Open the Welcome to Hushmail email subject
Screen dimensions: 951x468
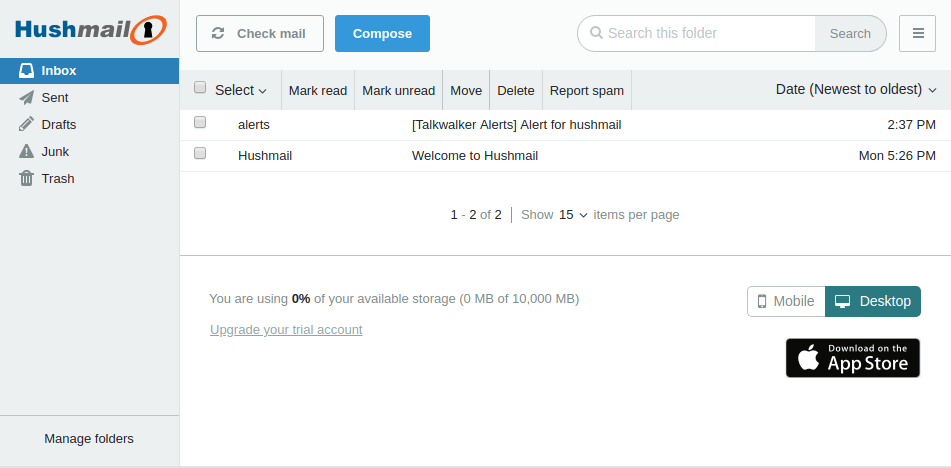pos(475,156)
